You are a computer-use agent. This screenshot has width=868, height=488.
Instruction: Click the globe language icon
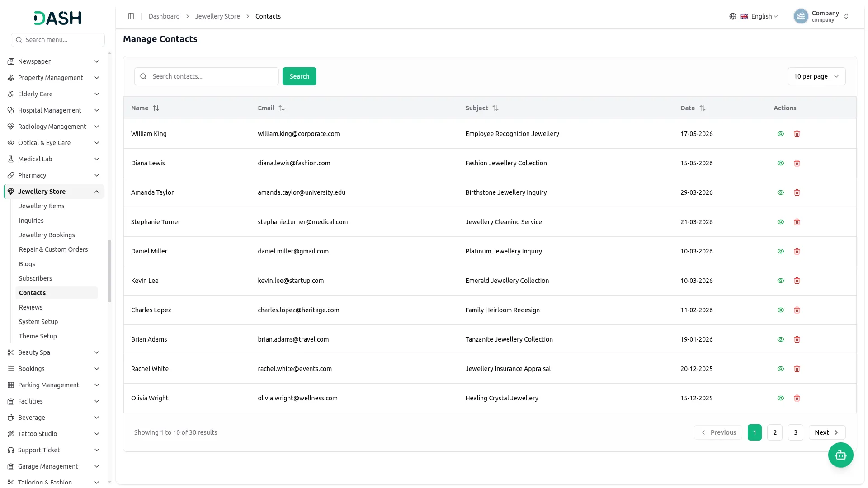click(733, 16)
